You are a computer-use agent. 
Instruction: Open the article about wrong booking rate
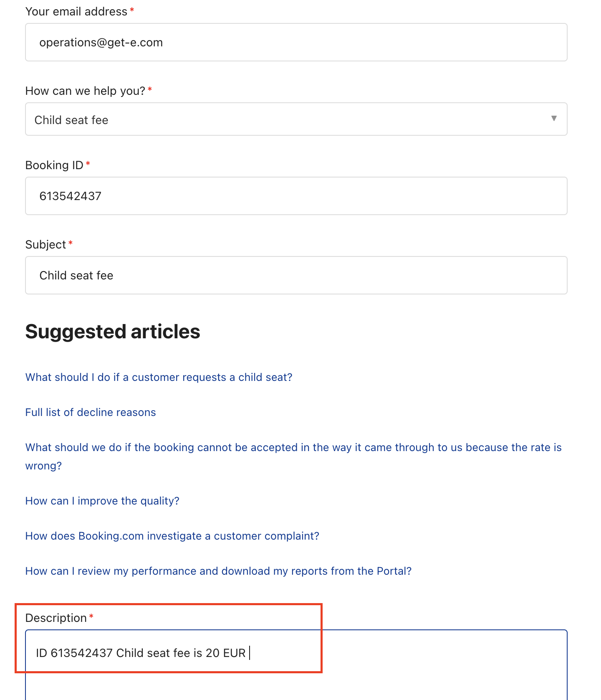tap(293, 457)
